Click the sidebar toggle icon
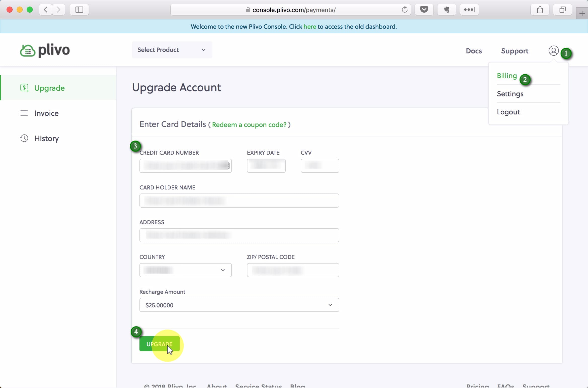This screenshot has height=388, width=588. (79, 10)
